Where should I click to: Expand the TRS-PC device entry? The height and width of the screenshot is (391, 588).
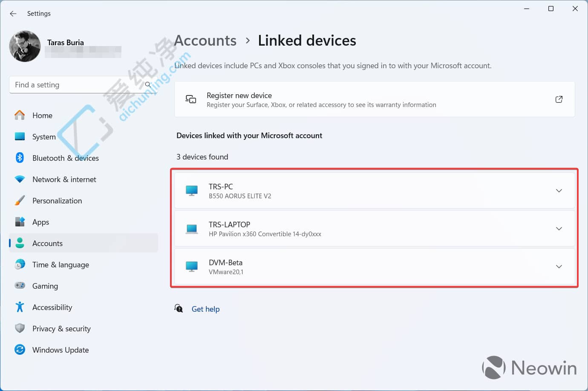[559, 191]
